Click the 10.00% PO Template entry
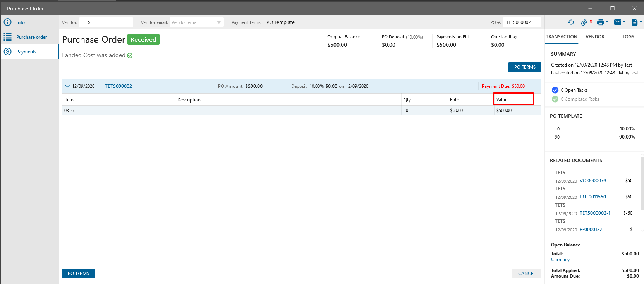The height and width of the screenshot is (284, 644). [x=627, y=129]
